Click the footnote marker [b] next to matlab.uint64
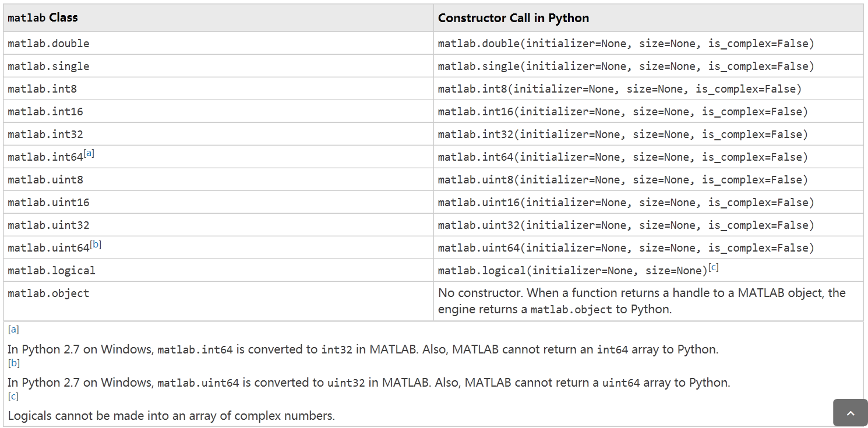Screen dimensions: 868x428 point(96,244)
